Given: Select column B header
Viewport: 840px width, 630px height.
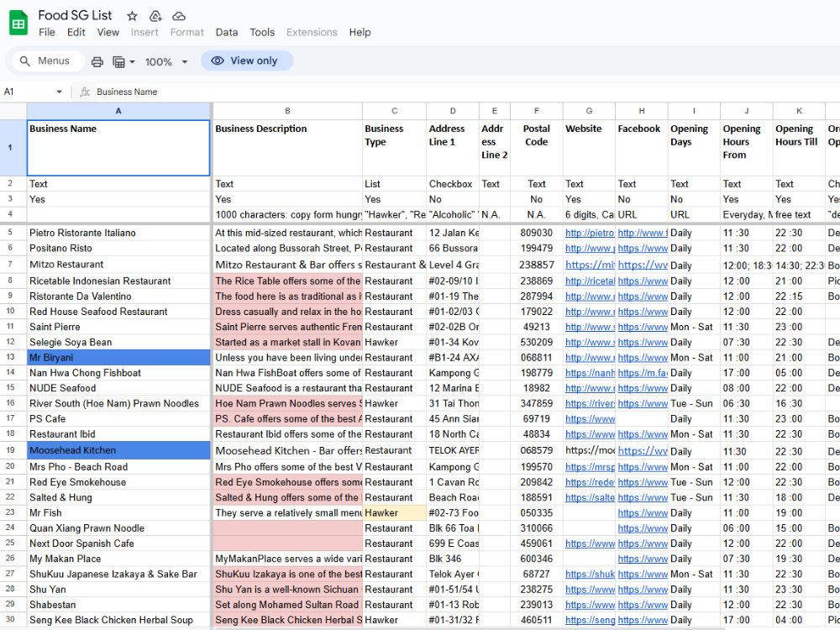Looking at the screenshot, I should 287,111.
